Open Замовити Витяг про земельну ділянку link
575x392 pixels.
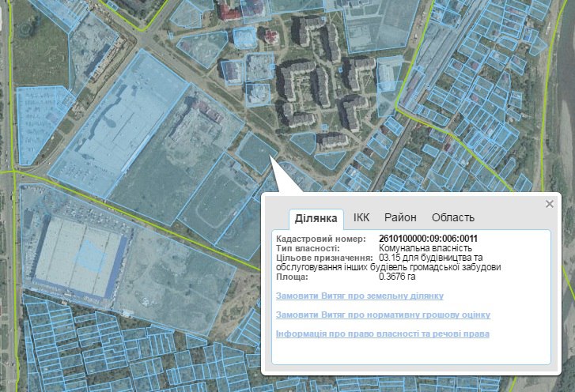pos(360,296)
